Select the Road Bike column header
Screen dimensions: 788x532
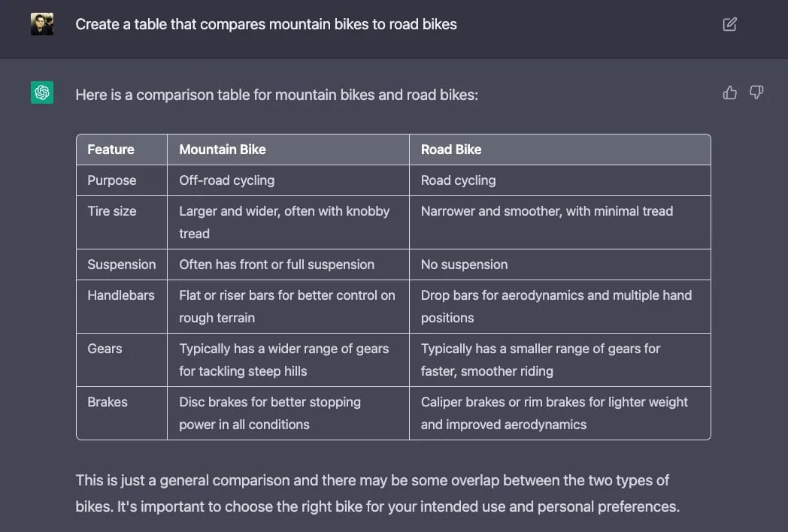(451, 150)
